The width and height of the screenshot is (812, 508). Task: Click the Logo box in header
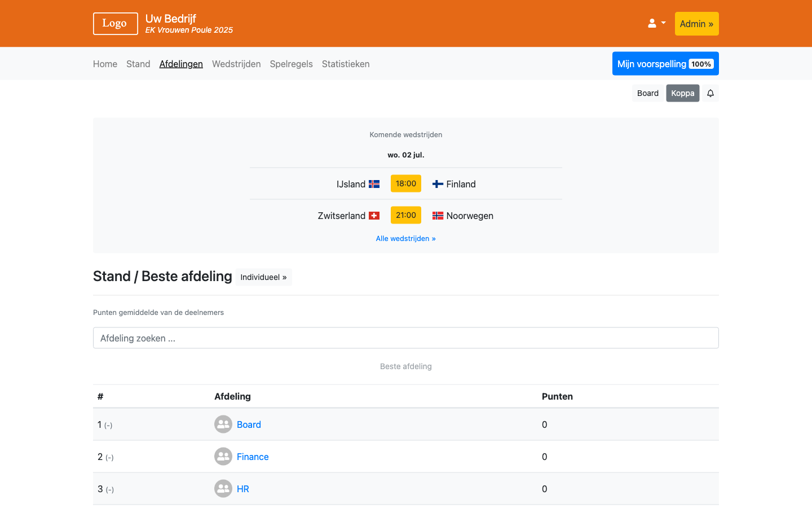point(115,24)
